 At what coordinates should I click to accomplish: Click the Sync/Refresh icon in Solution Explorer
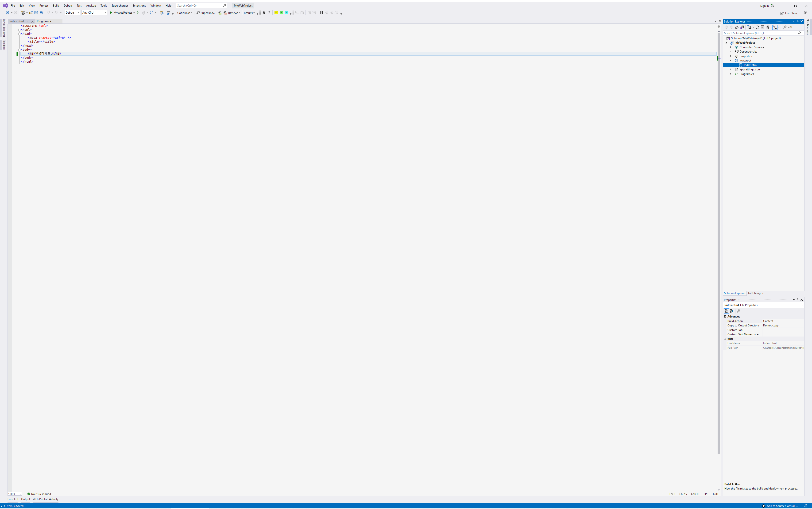pyautogui.click(x=757, y=27)
